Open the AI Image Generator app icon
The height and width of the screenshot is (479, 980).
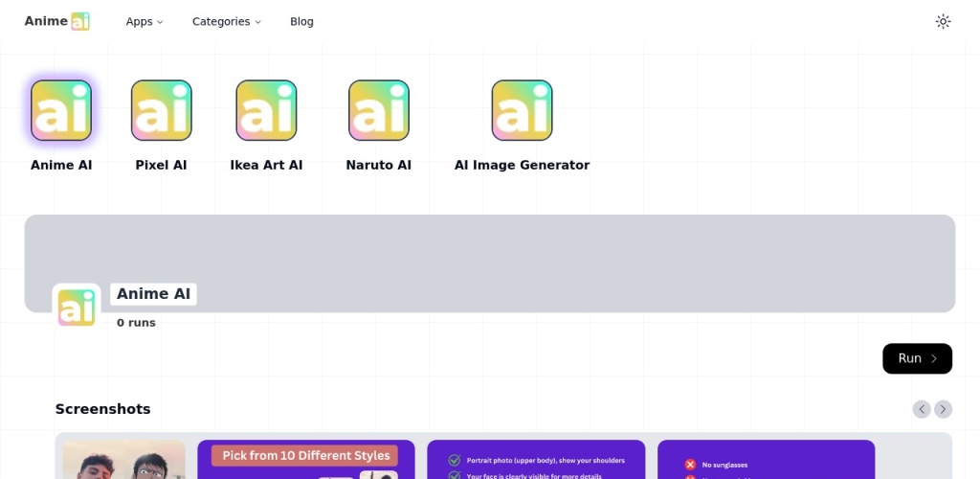(522, 110)
